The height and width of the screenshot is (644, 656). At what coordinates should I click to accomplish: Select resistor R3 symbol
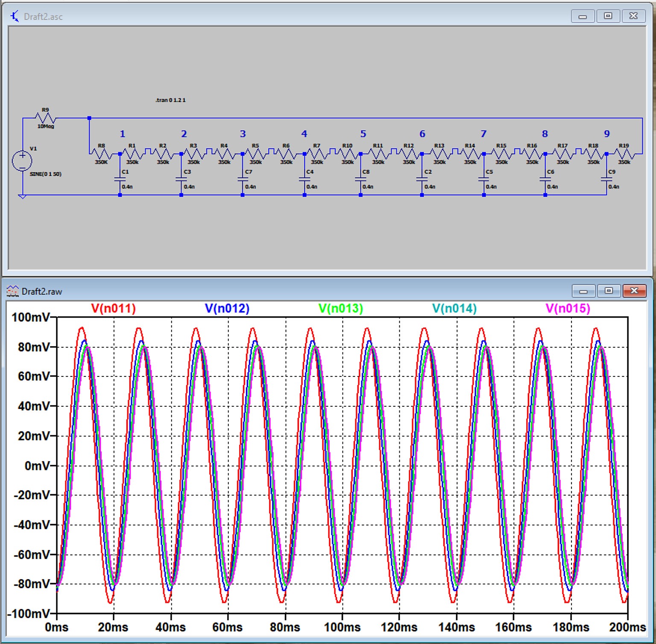[193, 154]
